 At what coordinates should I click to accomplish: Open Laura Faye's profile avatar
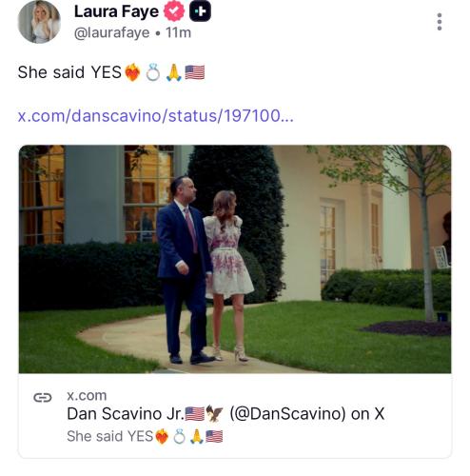(39, 22)
